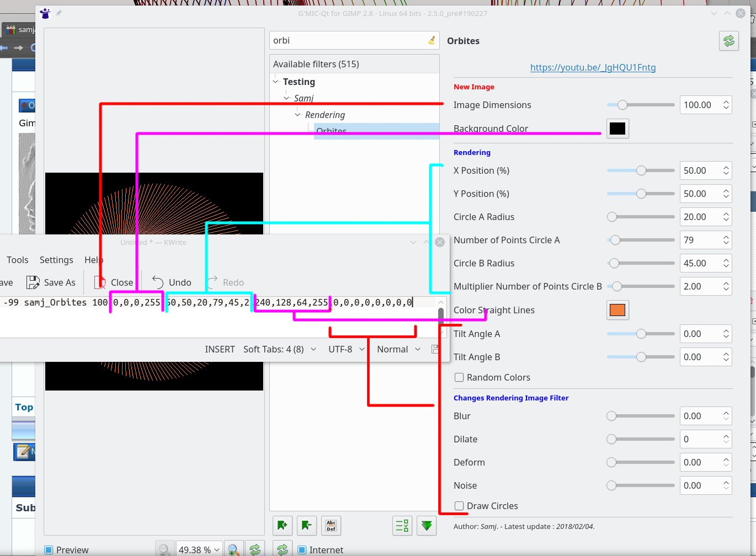Toggle the Internet checkbox
756x556 pixels.
click(302, 550)
